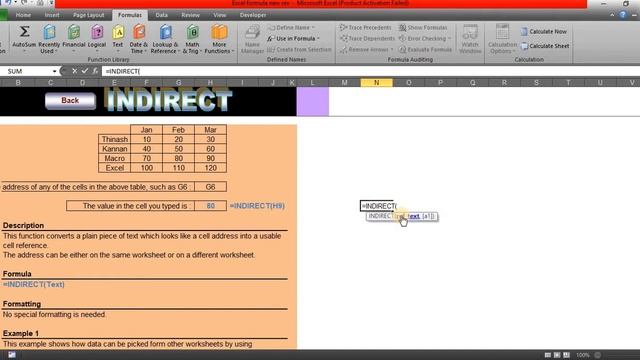The image size is (640, 360).
Task: Open Excel help question mark
Action: 623,15
